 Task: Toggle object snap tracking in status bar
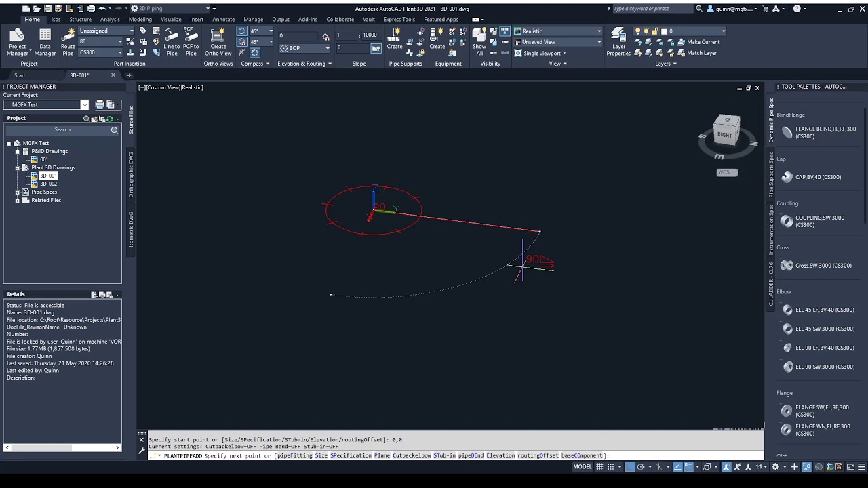pyautogui.click(x=676, y=466)
